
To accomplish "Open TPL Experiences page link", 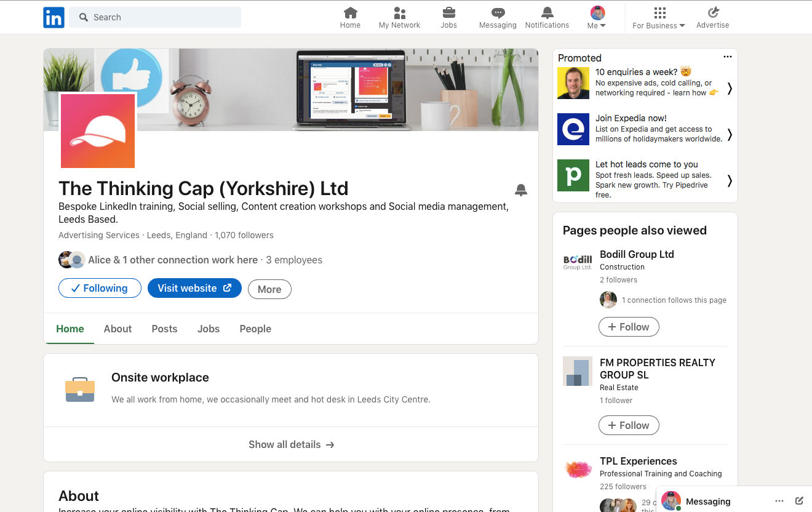I will coord(638,461).
